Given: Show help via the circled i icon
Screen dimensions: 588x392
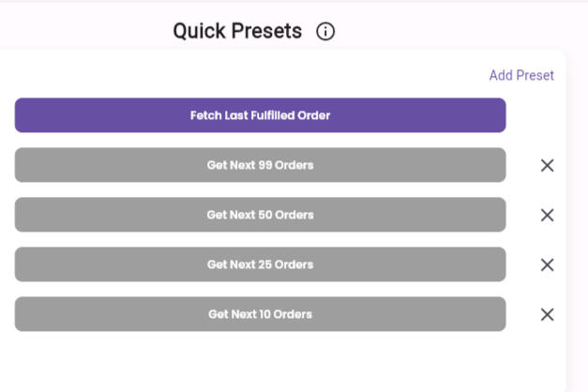Looking at the screenshot, I should [x=325, y=32].
